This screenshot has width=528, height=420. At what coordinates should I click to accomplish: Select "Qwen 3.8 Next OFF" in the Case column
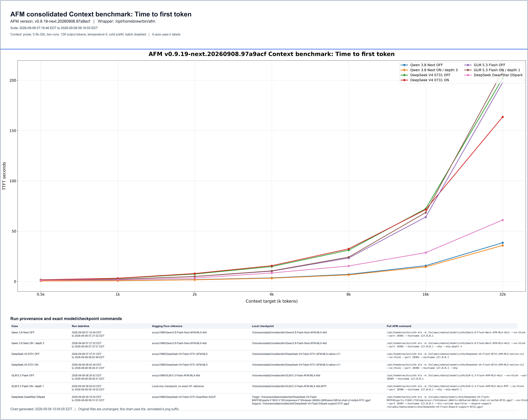pos(23,333)
